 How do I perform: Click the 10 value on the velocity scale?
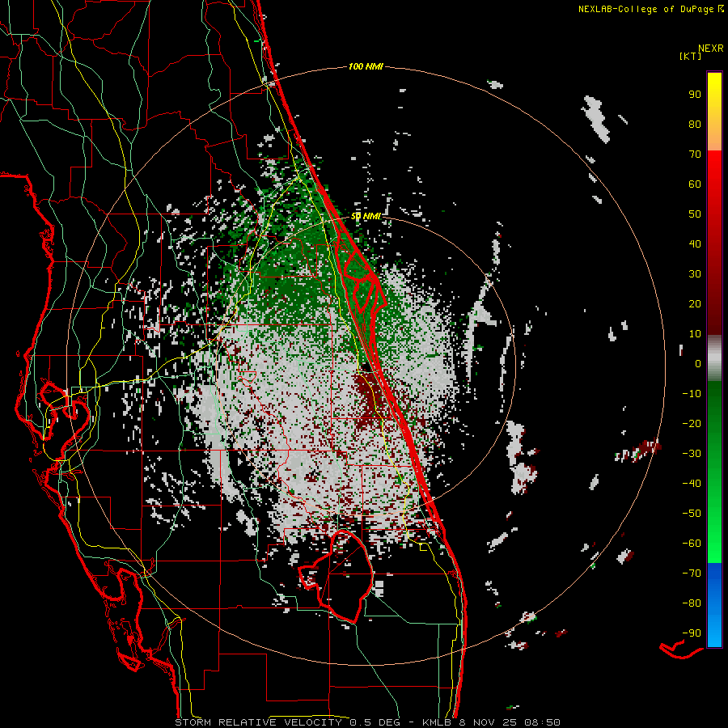(x=695, y=334)
